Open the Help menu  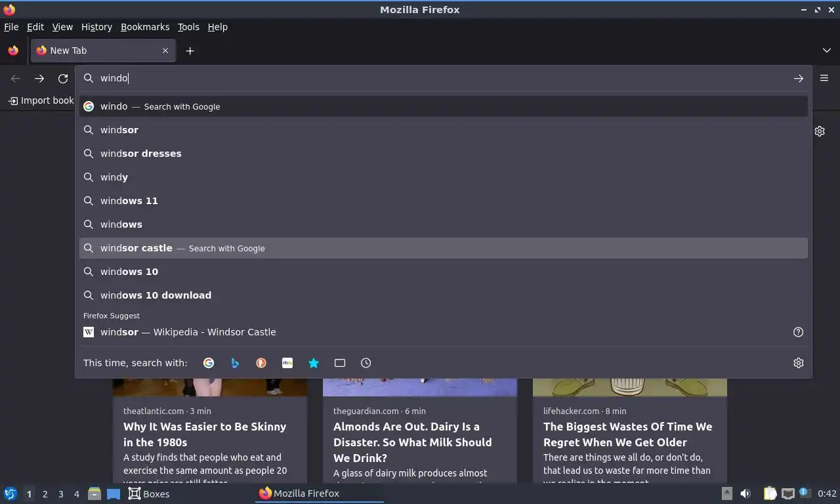coord(218,27)
